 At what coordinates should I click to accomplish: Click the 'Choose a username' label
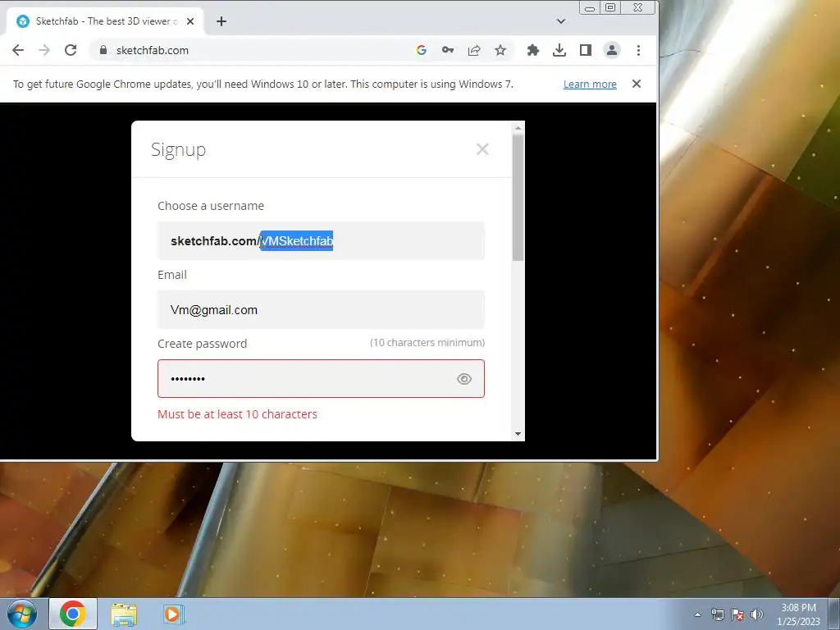pyautogui.click(x=211, y=206)
